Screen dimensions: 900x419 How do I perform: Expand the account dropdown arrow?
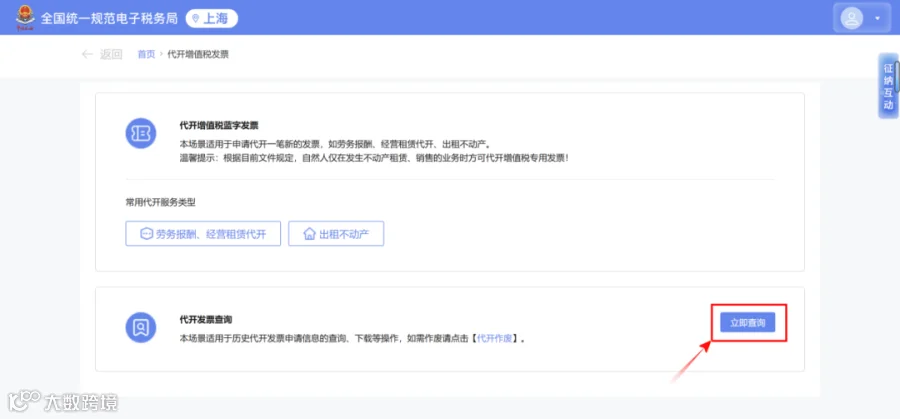click(877, 18)
